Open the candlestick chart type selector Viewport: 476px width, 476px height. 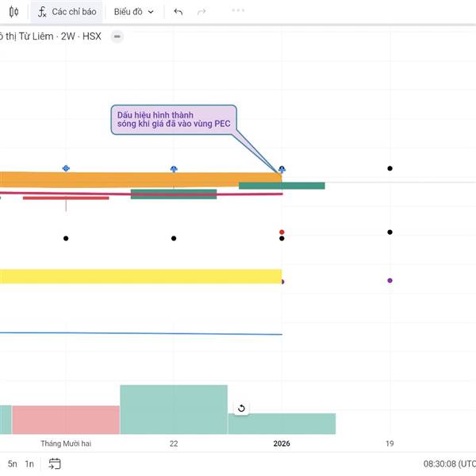pyautogui.click(x=13, y=12)
